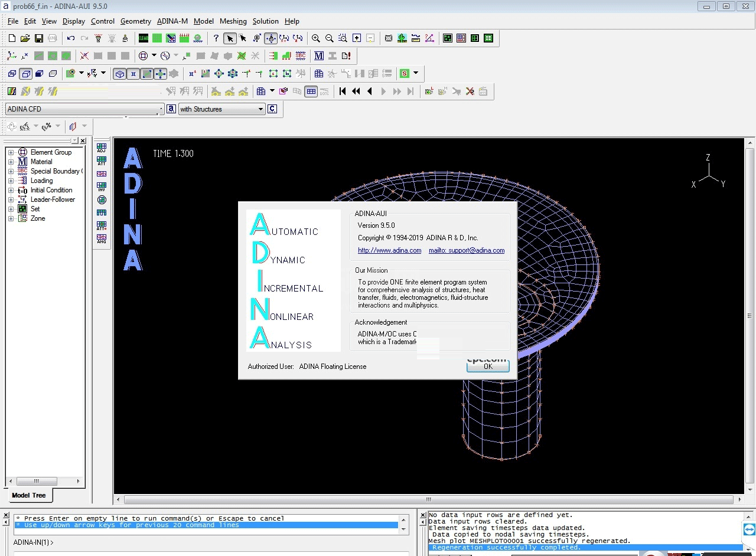Click the ANG side toolbar icon
756x556 pixels.
coord(102,238)
